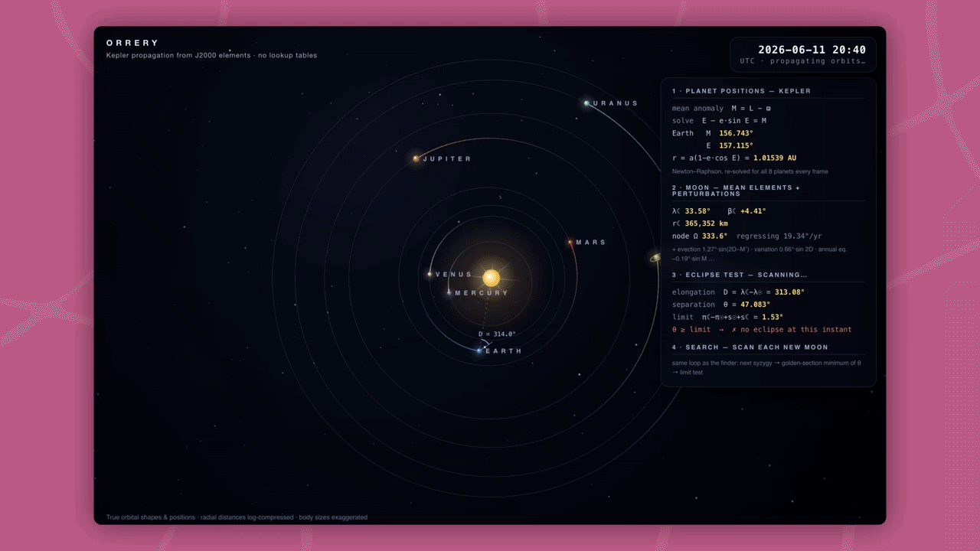Viewport: 980px width, 551px height.
Task: Select the ringed Saturn planet icon
Action: 655,258
